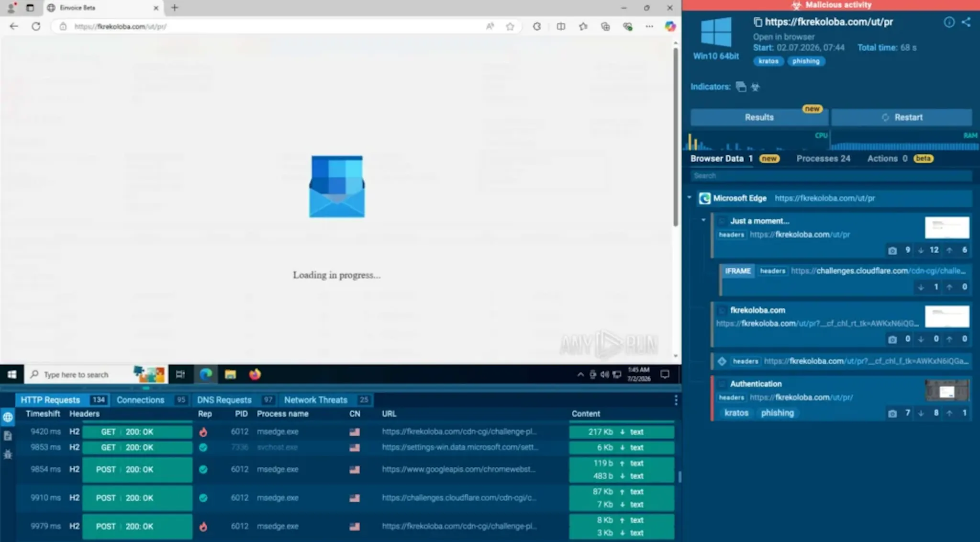The height and width of the screenshot is (542, 980).
Task: Click the browser back arrow
Action: pos(14,26)
